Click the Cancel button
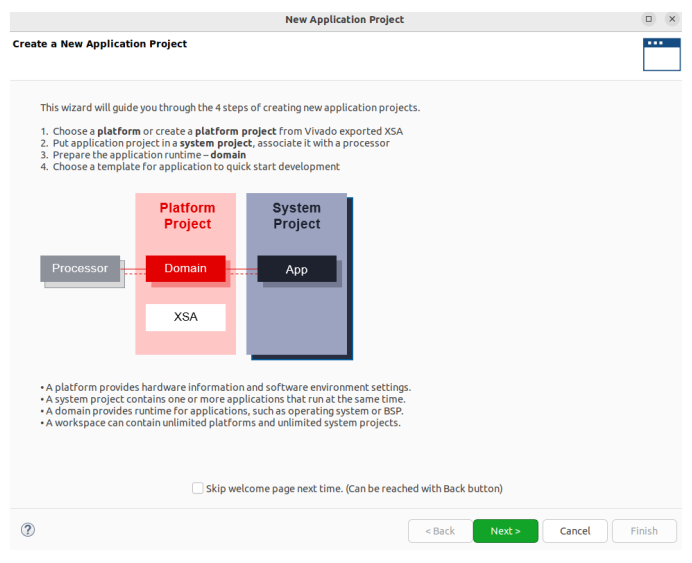The image size is (692, 563). click(x=575, y=531)
